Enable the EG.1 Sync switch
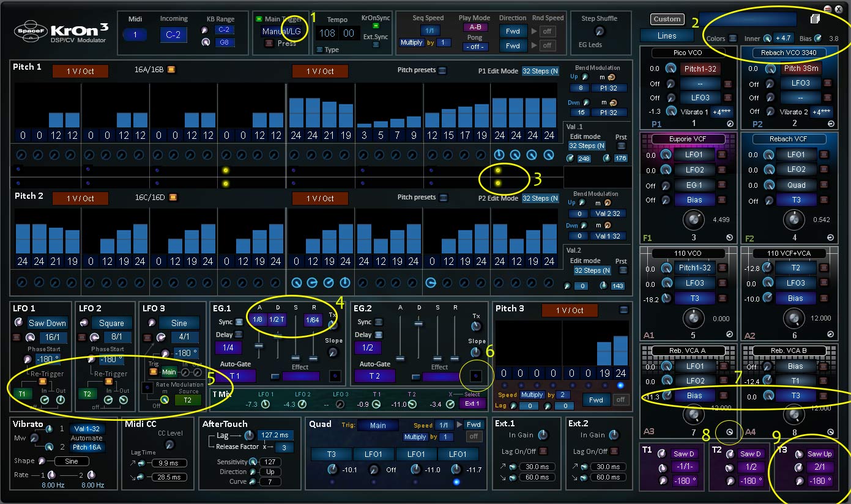Viewport: 851px width, 504px height. [x=239, y=322]
